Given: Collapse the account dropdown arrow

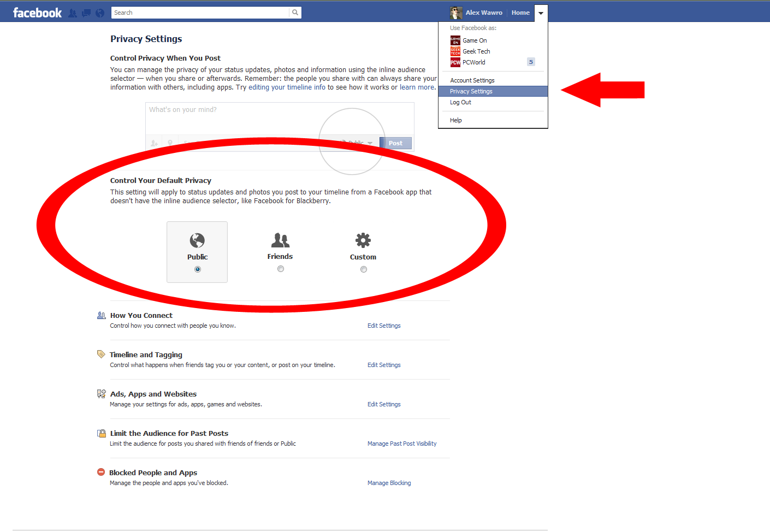Looking at the screenshot, I should tap(541, 13).
